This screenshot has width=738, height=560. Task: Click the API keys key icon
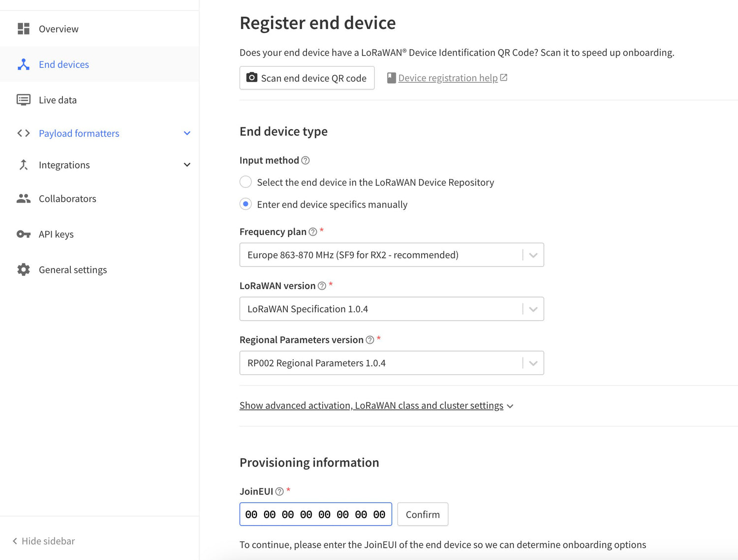[x=23, y=234]
